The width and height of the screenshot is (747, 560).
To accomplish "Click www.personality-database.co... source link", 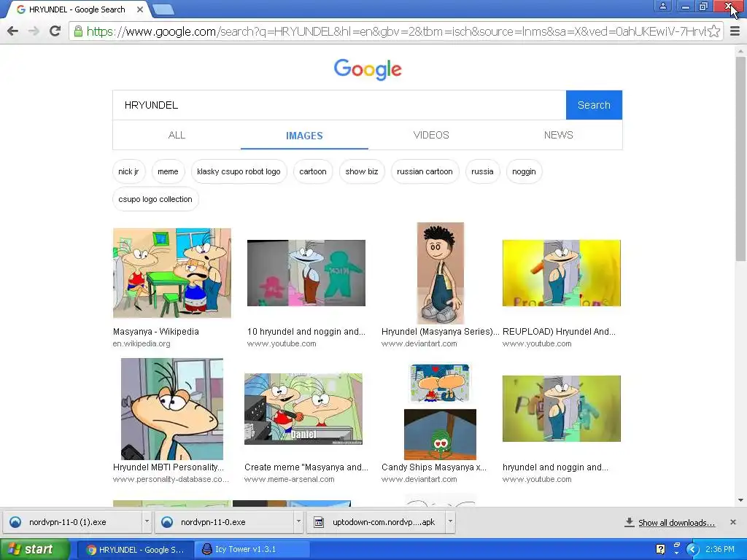I will [171, 480].
